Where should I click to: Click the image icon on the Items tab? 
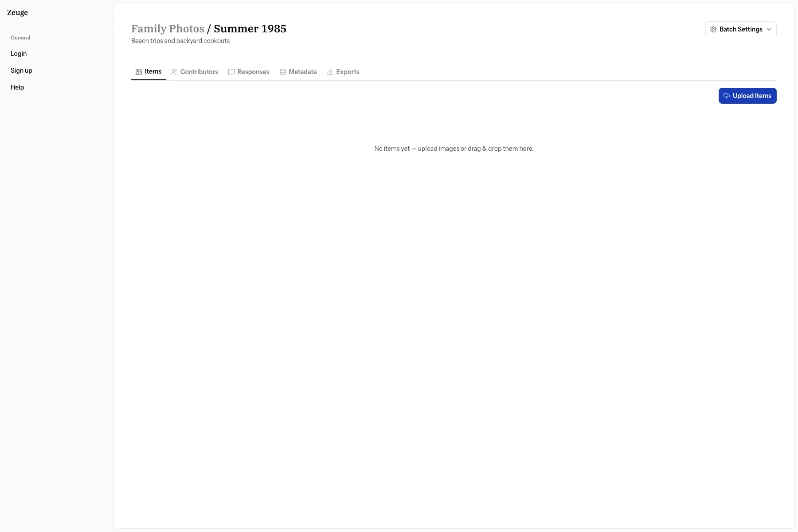point(139,72)
